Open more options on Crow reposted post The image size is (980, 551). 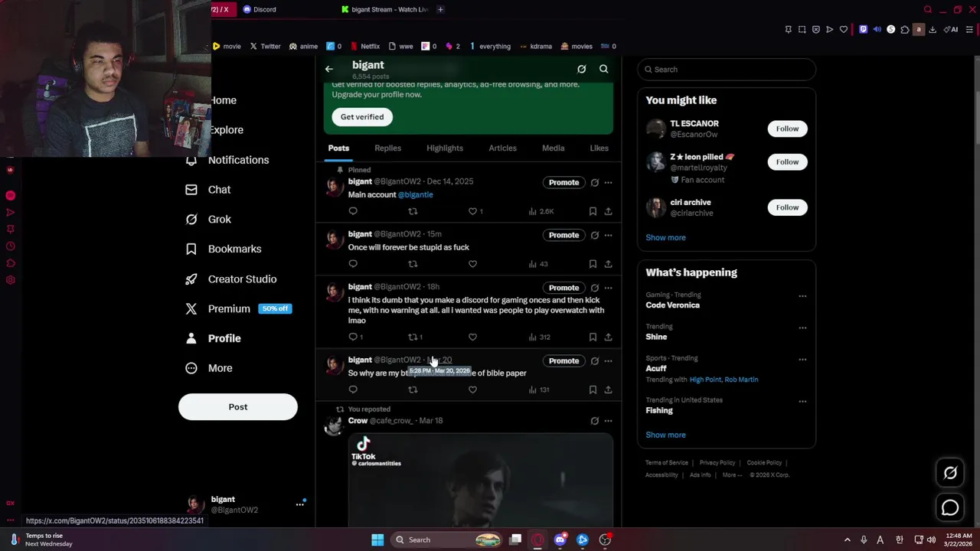point(608,420)
